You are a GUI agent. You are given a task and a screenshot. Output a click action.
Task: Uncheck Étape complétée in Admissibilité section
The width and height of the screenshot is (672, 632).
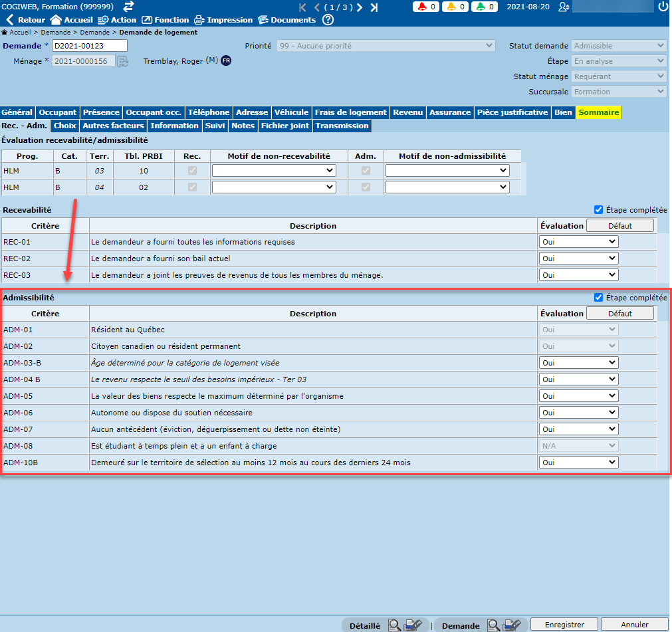598,298
